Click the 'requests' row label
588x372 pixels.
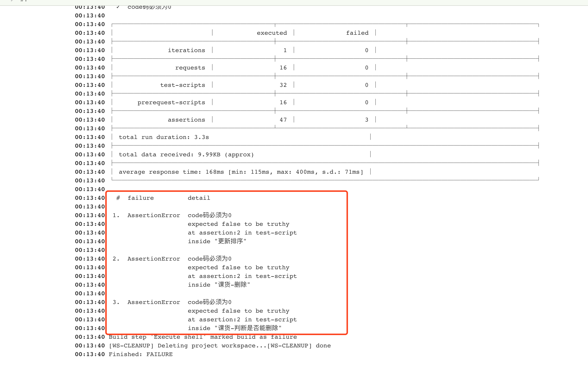tap(190, 68)
